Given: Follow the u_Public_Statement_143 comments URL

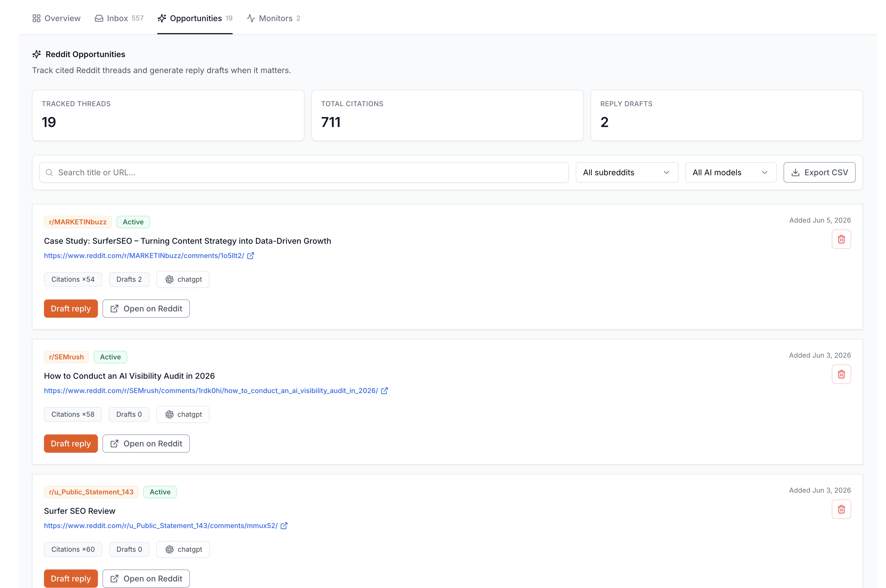Looking at the screenshot, I should (161, 526).
